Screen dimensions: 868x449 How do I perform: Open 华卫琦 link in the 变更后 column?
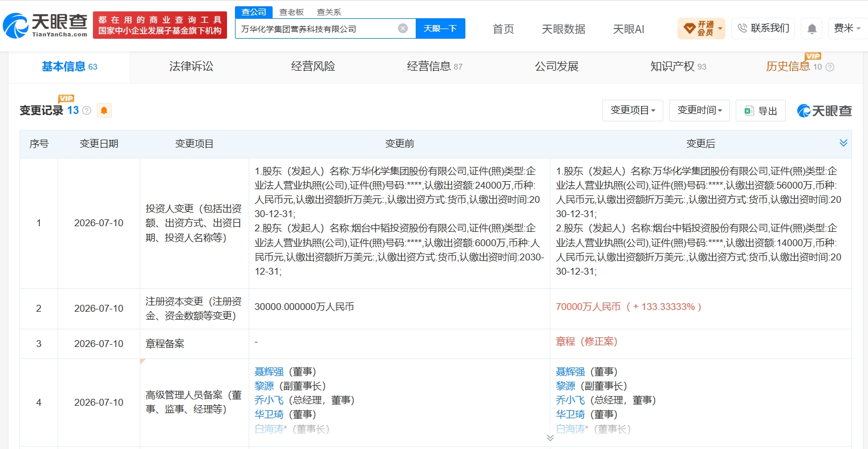click(571, 414)
